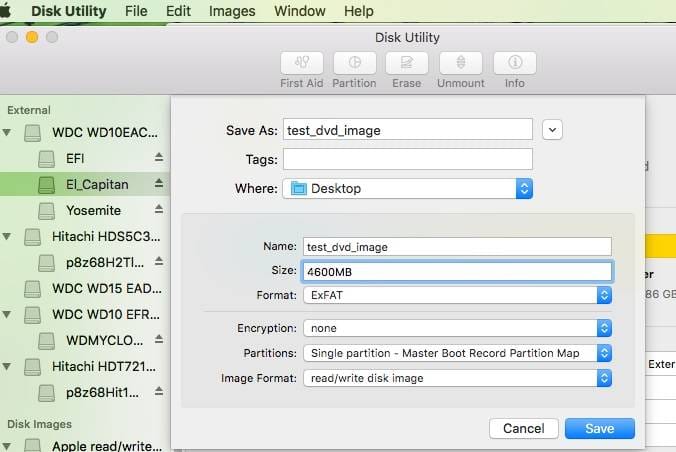Screen dimensions: 676x452
Task: Click the Erase toolbar icon
Action: (x=407, y=63)
